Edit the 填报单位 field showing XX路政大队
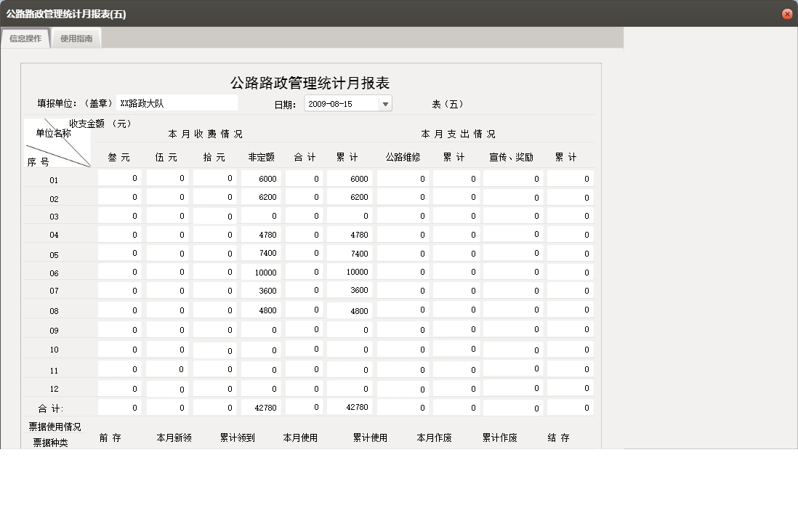This screenshot has width=798, height=532. click(178, 102)
